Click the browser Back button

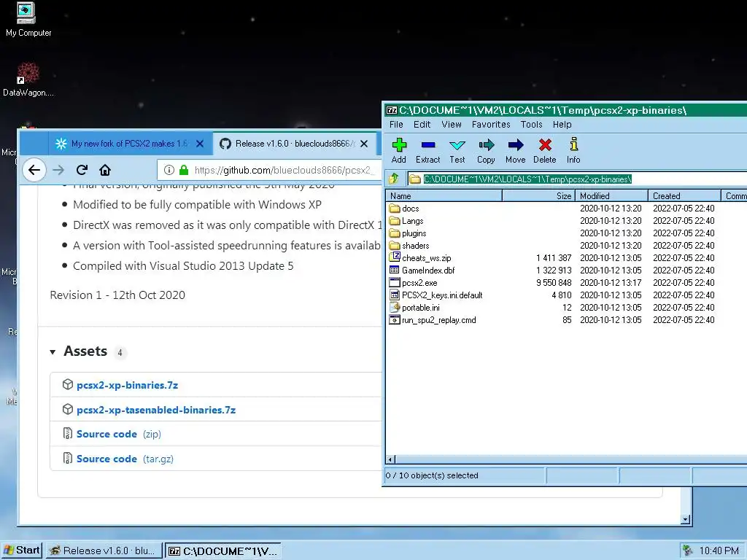click(34, 170)
